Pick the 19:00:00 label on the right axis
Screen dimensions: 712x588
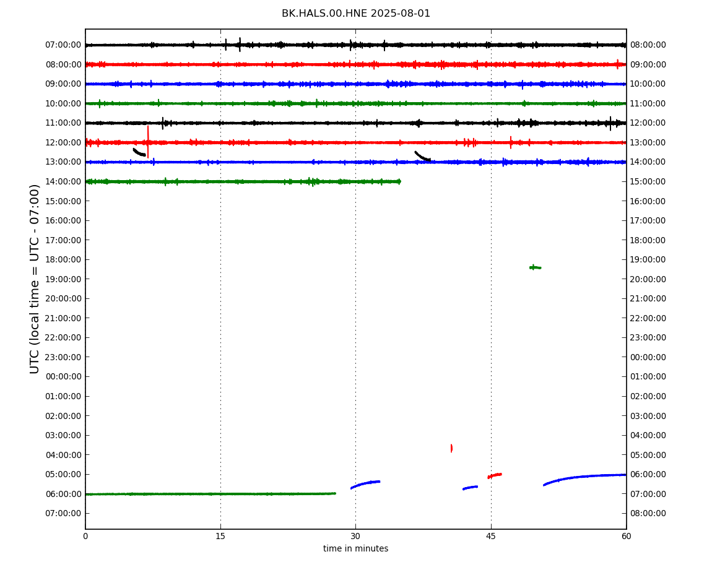pyautogui.click(x=648, y=260)
